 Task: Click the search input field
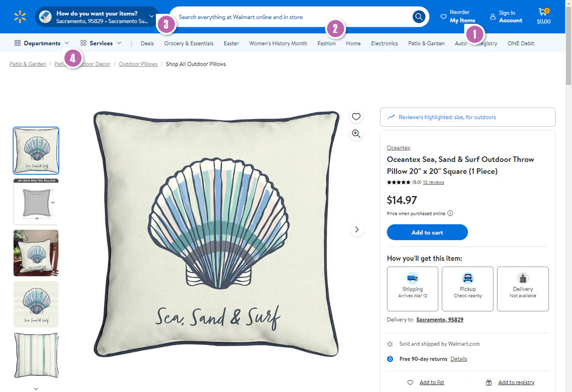coord(291,17)
